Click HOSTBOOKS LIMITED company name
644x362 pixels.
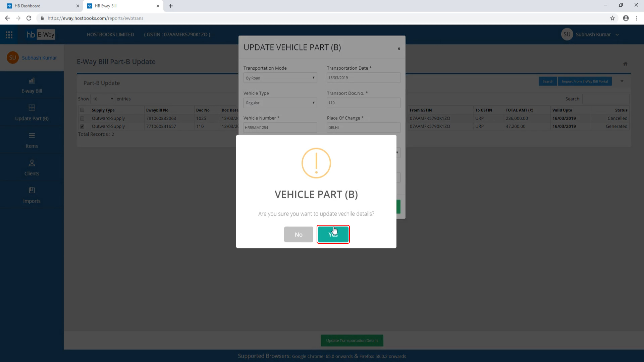click(x=110, y=35)
